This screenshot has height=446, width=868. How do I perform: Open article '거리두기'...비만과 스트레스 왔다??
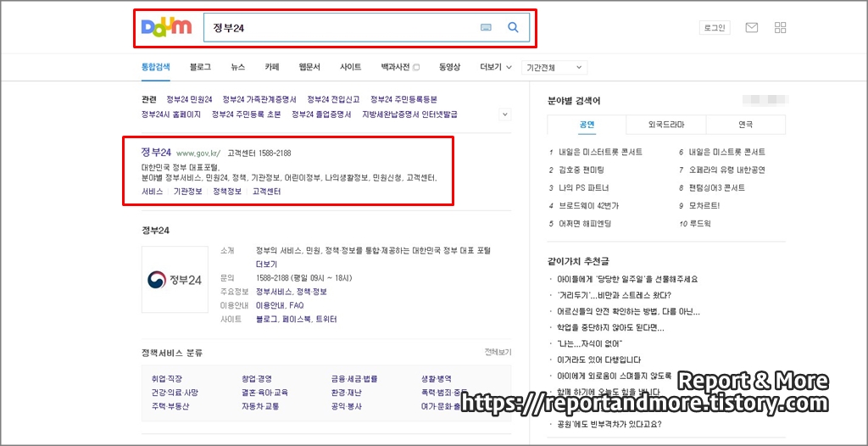[615, 295]
